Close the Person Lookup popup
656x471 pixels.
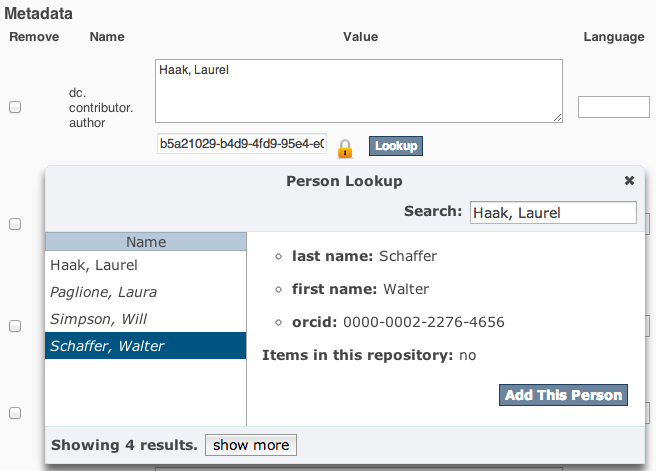point(629,181)
